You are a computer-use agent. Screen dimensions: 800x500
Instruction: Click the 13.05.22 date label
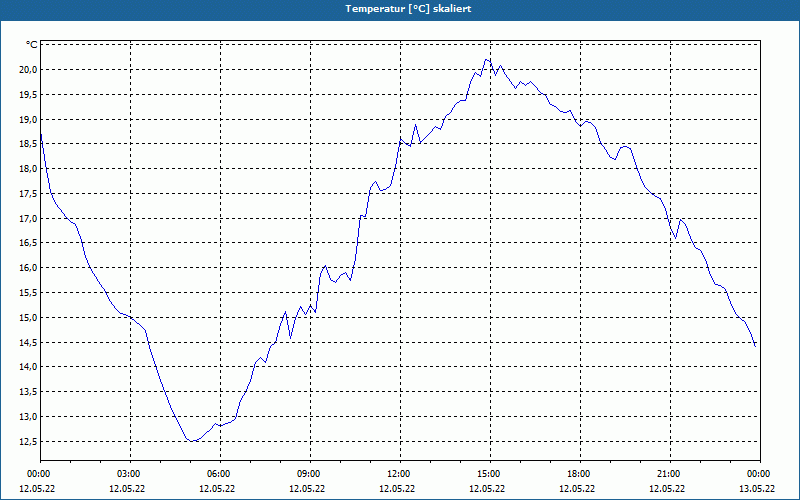pos(757,488)
